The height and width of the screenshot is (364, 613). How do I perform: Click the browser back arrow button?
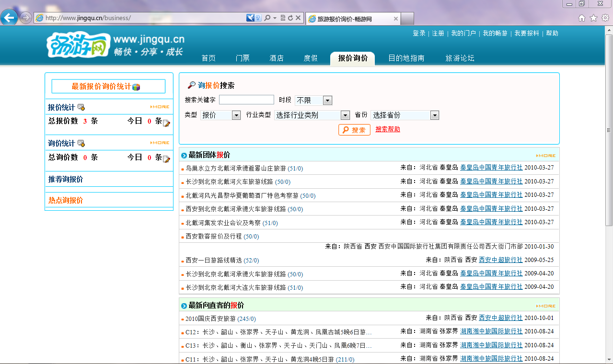coord(9,18)
